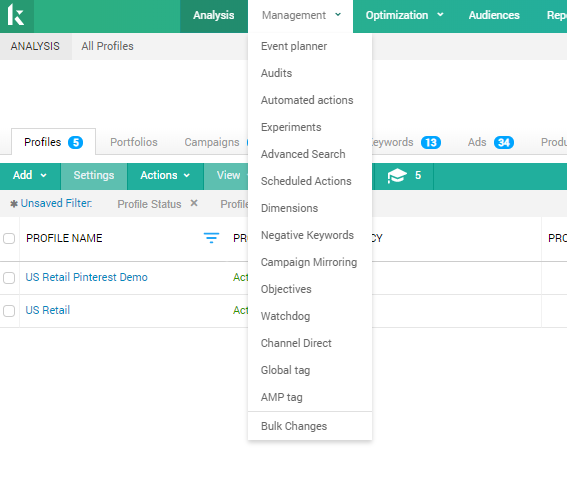This screenshot has height=479, width=567.
Task: Switch to the Keywords tab
Action: point(393,142)
